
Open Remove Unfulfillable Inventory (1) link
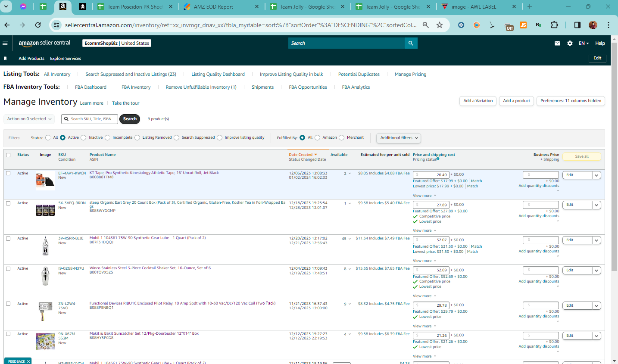201,87
